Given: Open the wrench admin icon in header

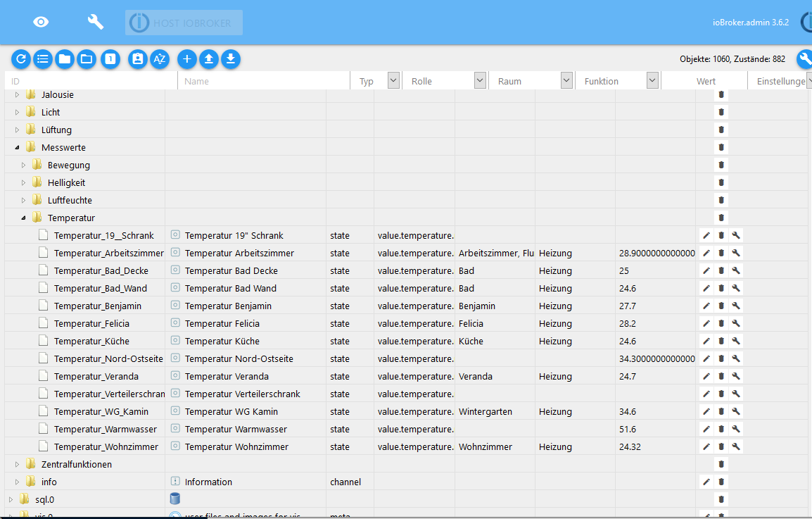Looking at the screenshot, I should [x=95, y=22].
